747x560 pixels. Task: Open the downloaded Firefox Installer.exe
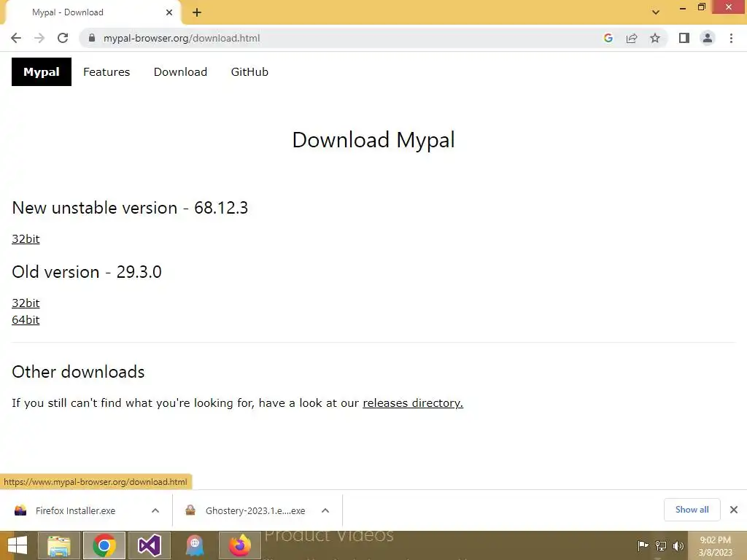click(75, 510)
